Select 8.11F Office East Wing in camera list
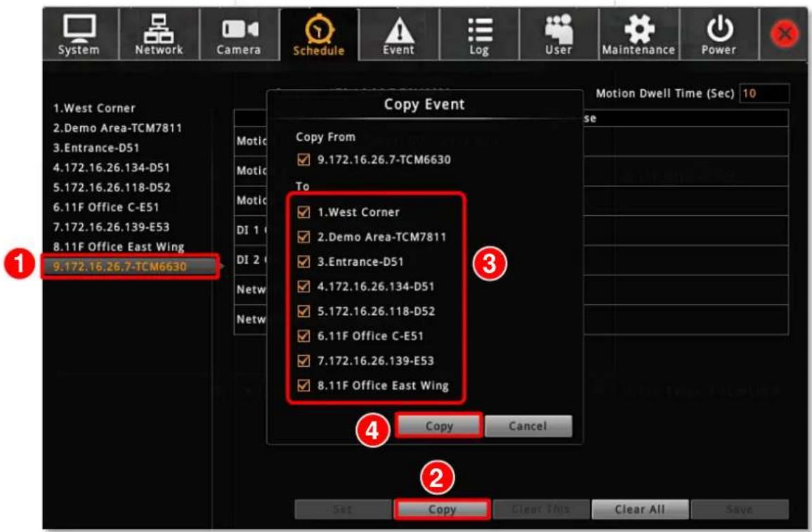This screenshot has width=812, height=532. tap(119, 247)
